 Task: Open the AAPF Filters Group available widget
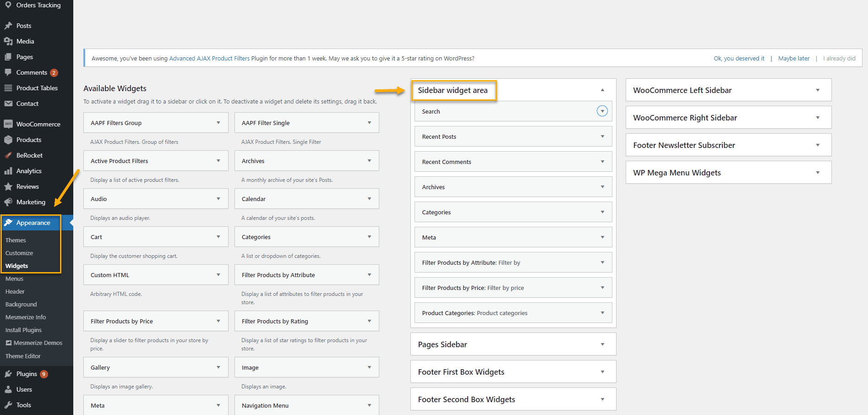156,123
